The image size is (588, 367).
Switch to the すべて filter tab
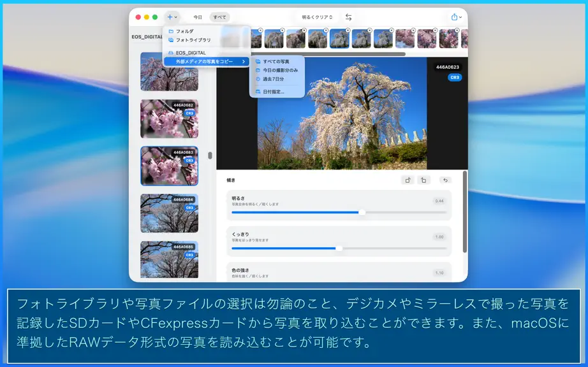[220, 17]
